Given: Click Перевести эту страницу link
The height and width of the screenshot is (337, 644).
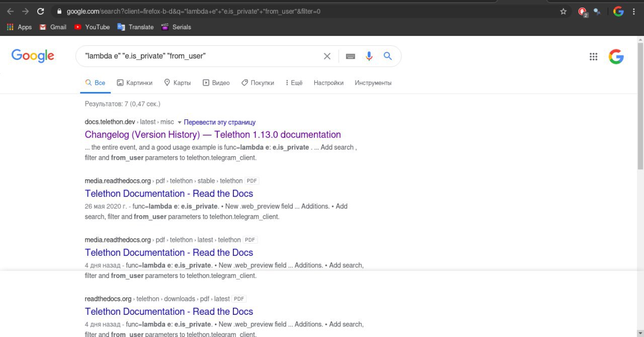Looking at the screenshot, I should (x=220, y=122).
